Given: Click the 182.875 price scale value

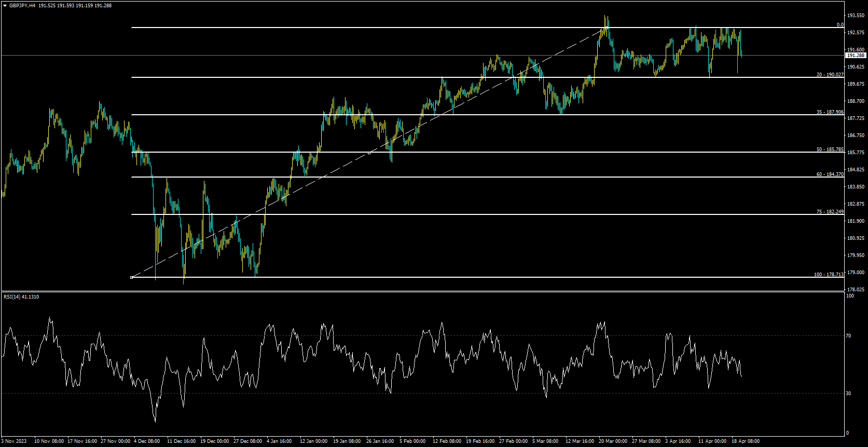Looking at the screenshot, I should click(856, 204).
